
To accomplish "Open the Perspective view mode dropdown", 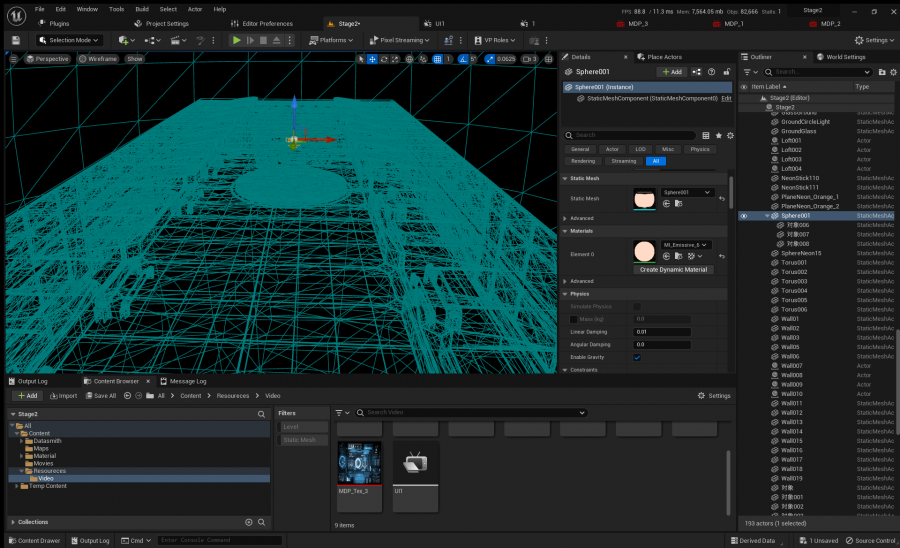I will [x=47, y=59].
